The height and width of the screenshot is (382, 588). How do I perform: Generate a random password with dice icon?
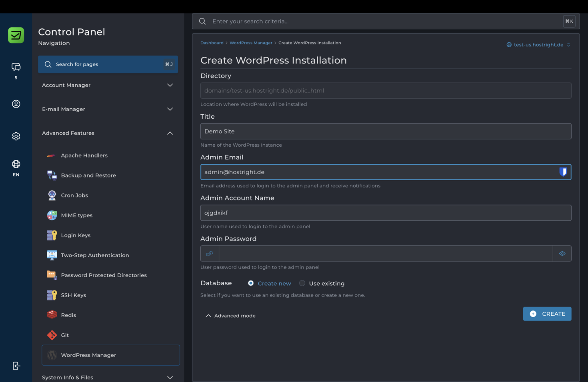coord(210,254)
